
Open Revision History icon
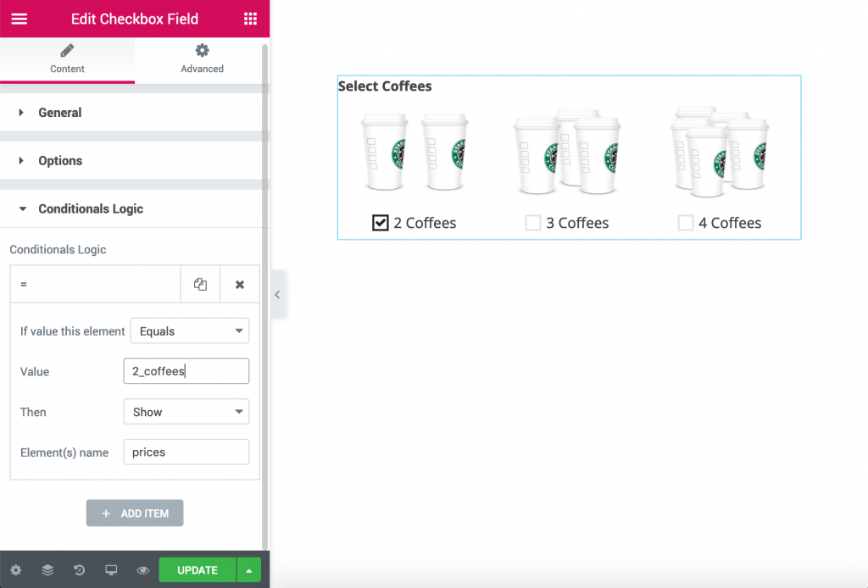[79, 569]
